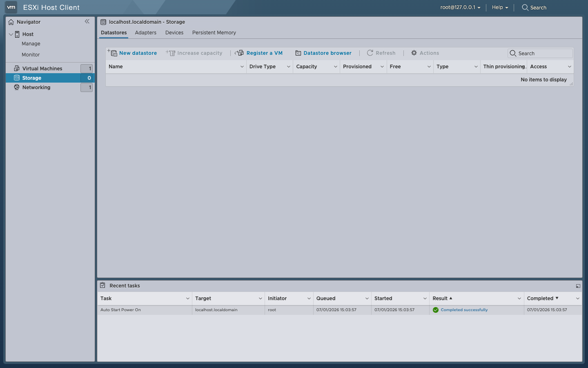Open the Provisioned column dropdown arrow
Screen dimensions: 588x368
coord(382,67)
